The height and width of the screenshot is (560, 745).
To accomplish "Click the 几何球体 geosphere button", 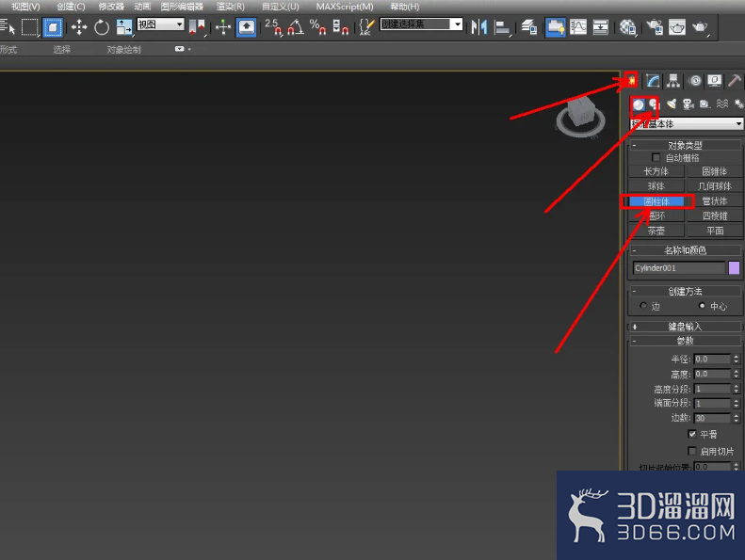I will pos(715,186).
